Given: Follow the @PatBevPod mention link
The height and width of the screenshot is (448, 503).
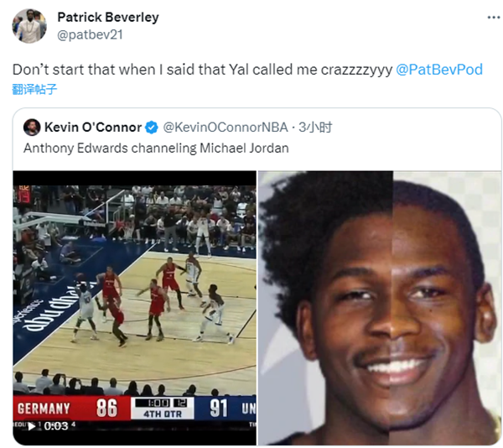Looking at the screenshot, I should click(x=439, y=70).
